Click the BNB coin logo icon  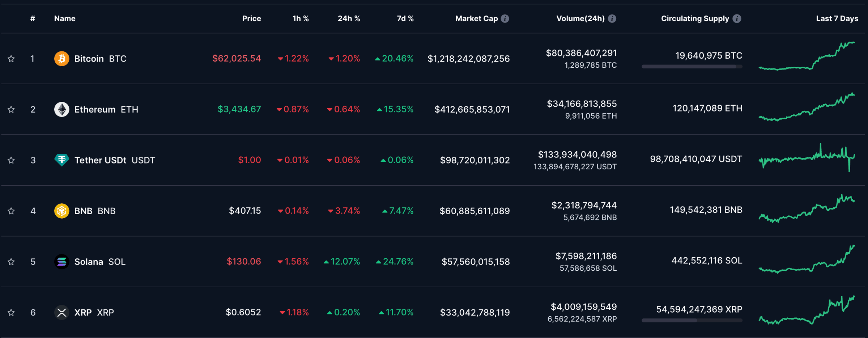point(61,211)
